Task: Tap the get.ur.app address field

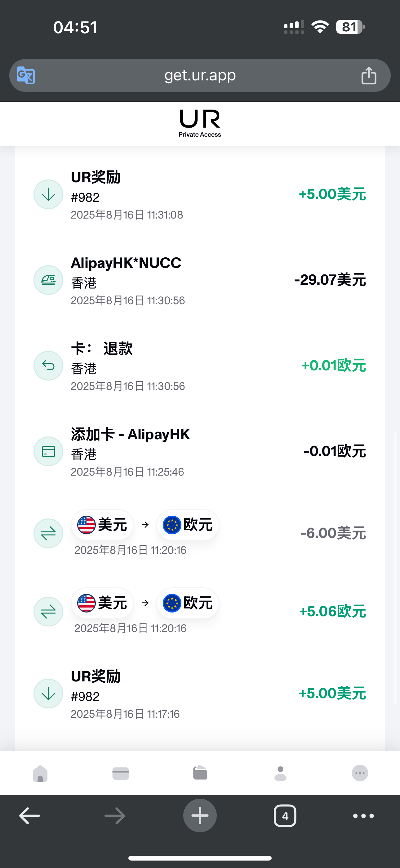Action: [x=200, y=75]
